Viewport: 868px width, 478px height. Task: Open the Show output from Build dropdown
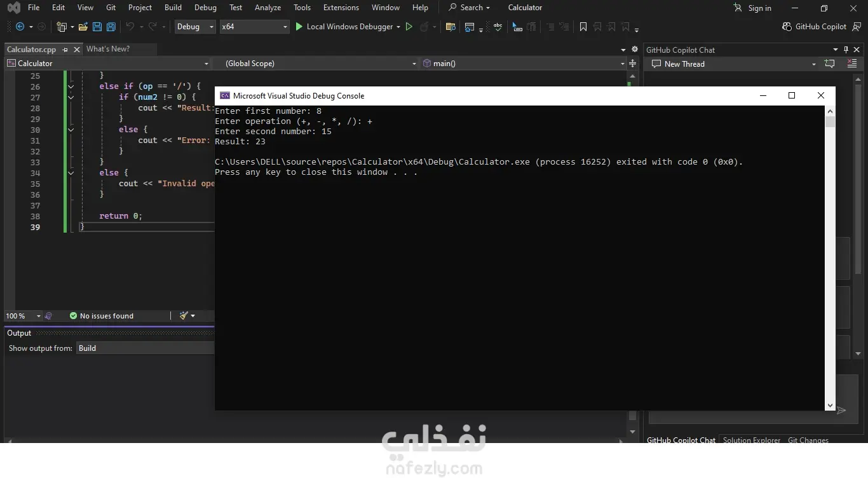click(145, 348)
